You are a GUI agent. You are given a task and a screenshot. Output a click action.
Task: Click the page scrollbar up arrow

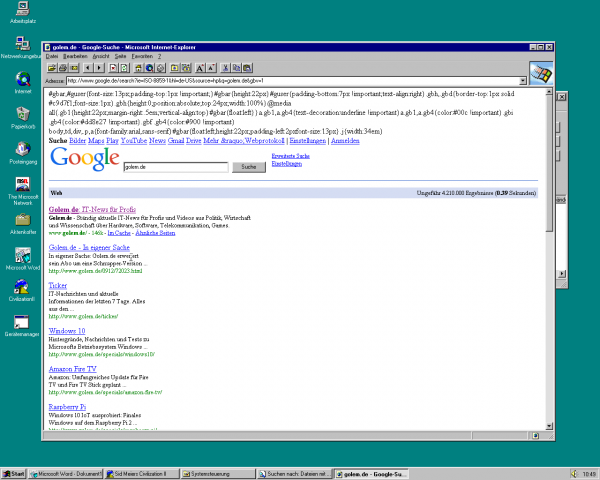coord(549,92)
